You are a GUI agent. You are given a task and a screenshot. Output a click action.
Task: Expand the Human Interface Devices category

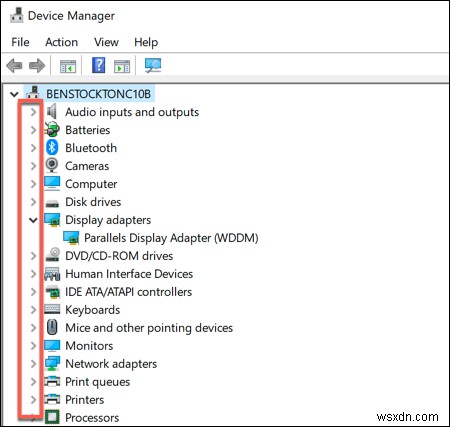33,274
